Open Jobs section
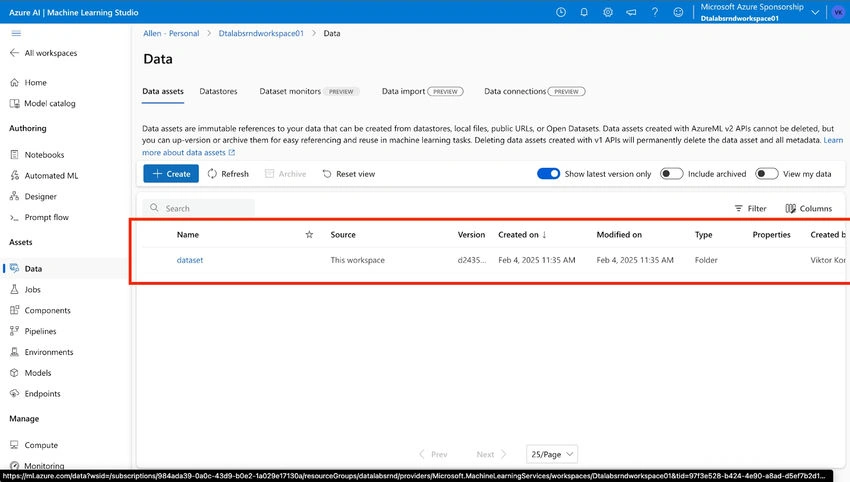This screenshot has height=482, width=850. [25, 290]
